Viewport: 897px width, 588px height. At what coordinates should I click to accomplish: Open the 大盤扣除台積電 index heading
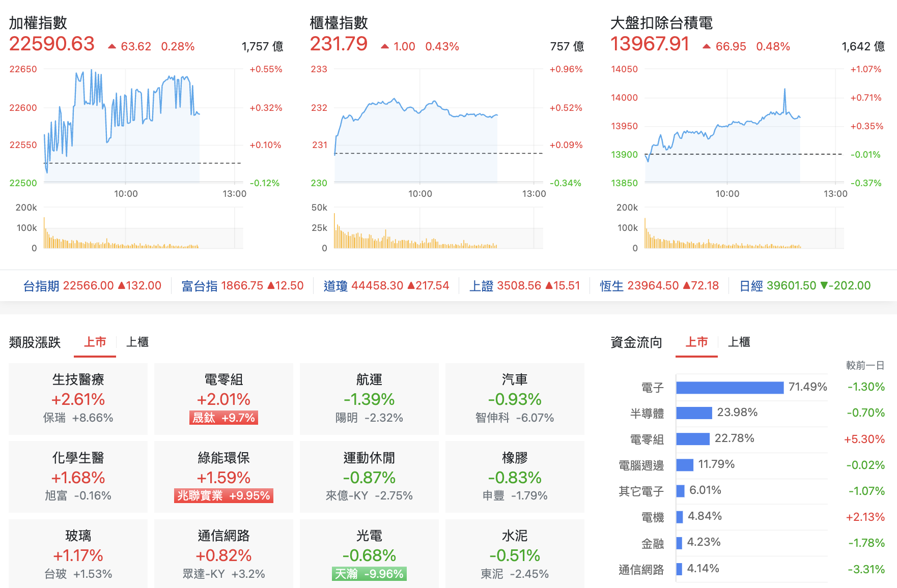(661, 23)
